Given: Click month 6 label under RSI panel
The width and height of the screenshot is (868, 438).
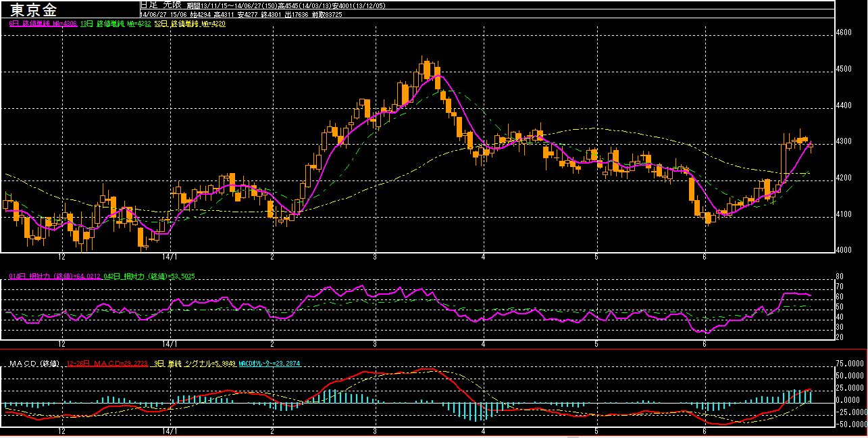Looking at the screenshot, I should pyautogui.click(x=705, y=344).
